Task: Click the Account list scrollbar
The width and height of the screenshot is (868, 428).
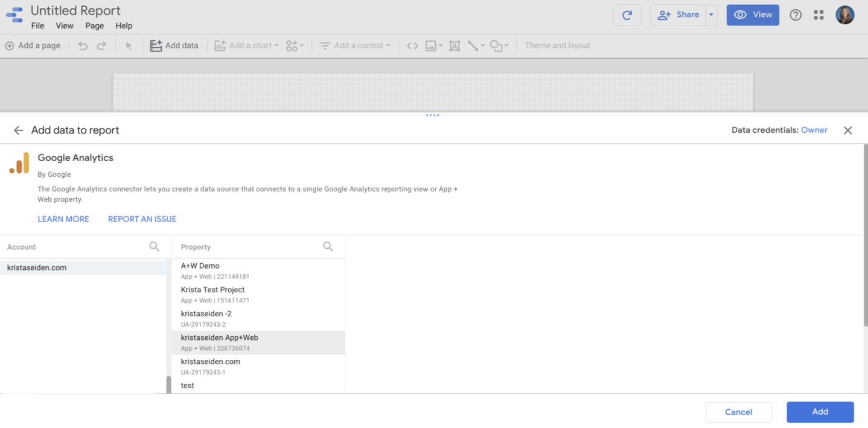Action: pyautogui.click(x=169, y=385)
